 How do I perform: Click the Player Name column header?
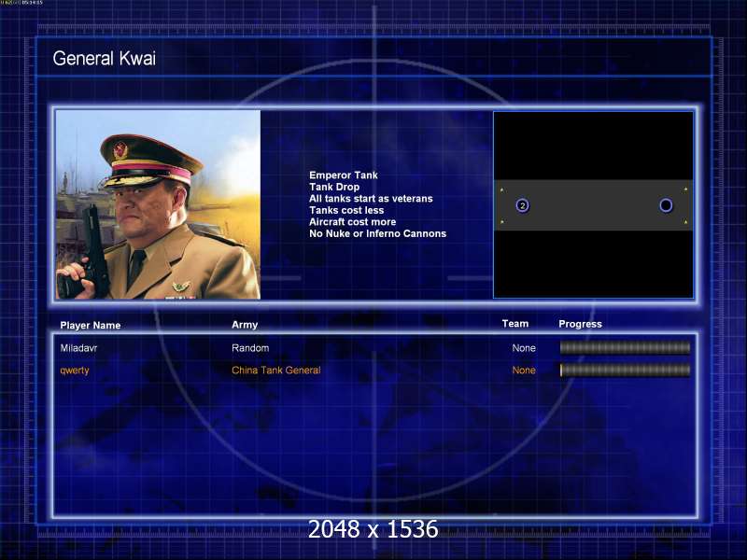(x=91, y=325)
